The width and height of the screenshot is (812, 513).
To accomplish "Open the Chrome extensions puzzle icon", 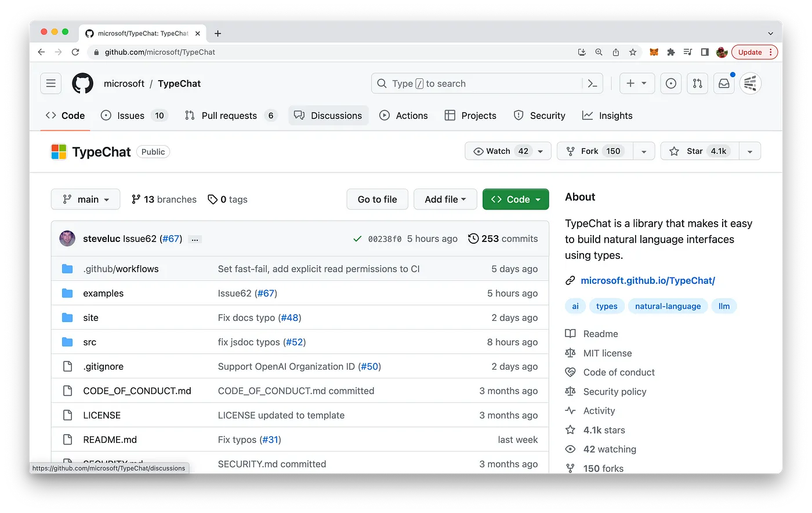I will 671,52.
